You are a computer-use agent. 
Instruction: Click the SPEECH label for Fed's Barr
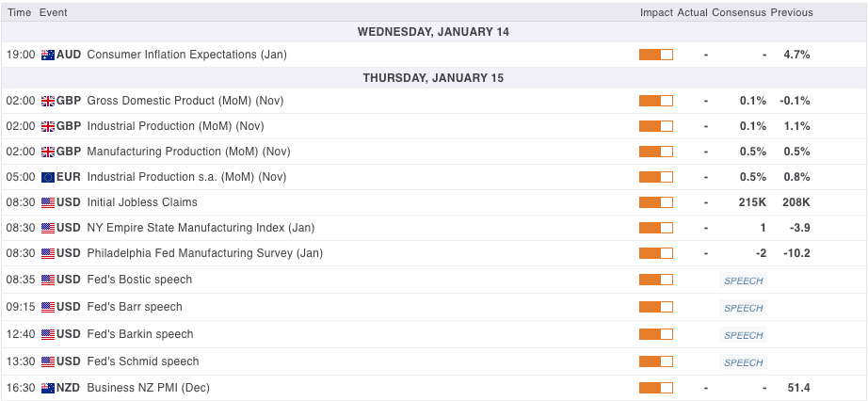pos(743,308)
